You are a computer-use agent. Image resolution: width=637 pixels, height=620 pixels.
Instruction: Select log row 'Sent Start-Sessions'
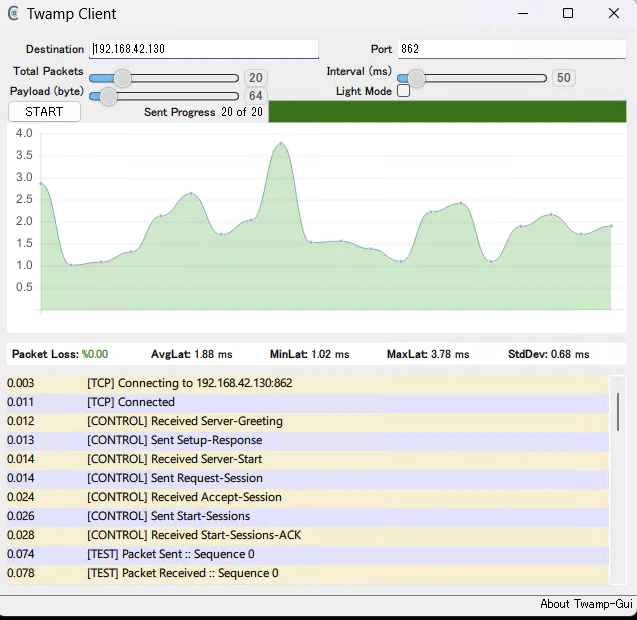pos(308,516)
